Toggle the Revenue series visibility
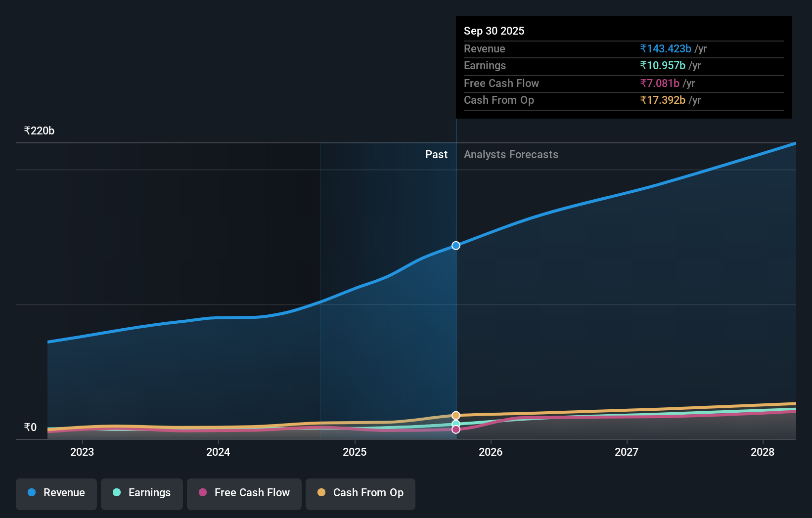The image size is (812, 518). click(x=56, y=493)
